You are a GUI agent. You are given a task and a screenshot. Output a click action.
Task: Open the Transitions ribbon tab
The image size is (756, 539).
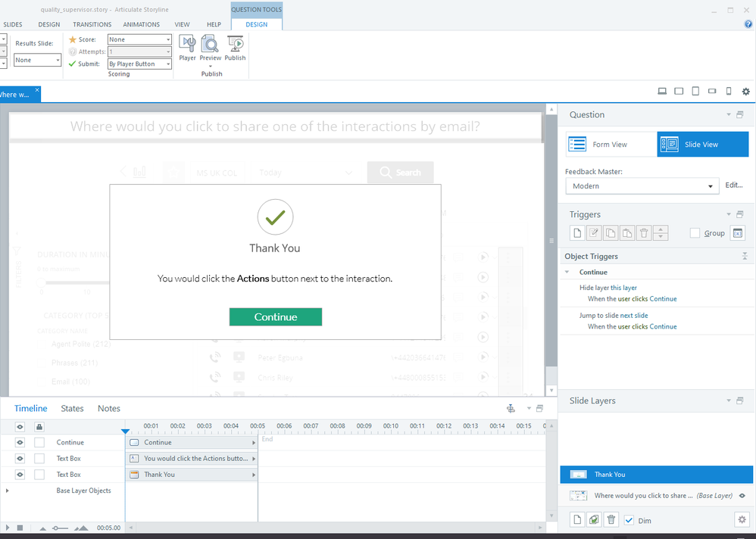tap(92, 24)
